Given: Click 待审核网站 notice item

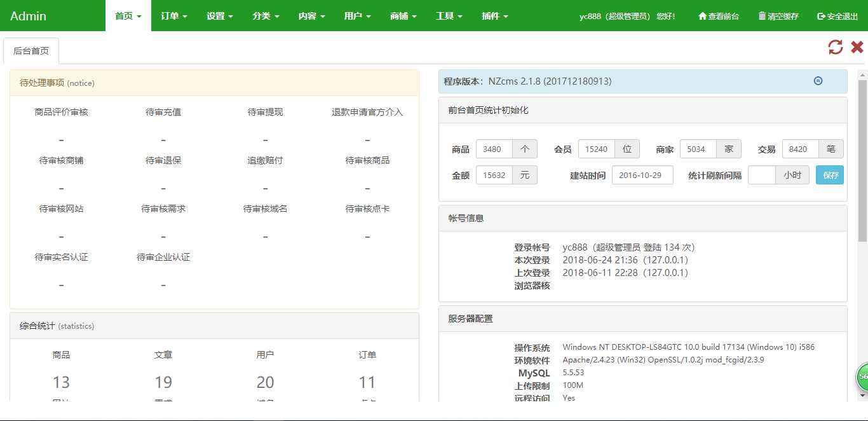Looking at the screenshot, I should pyautogui.click(x=61, y=209).
